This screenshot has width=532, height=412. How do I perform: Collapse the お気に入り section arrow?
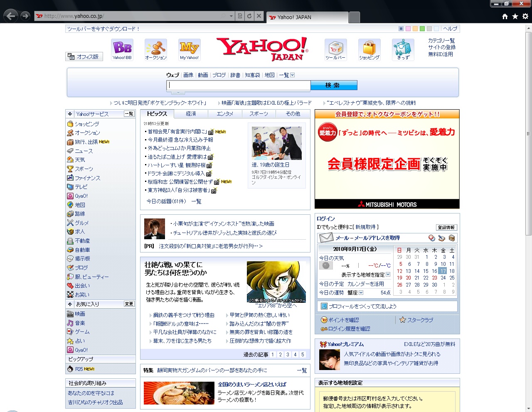[x=70, y=304]
